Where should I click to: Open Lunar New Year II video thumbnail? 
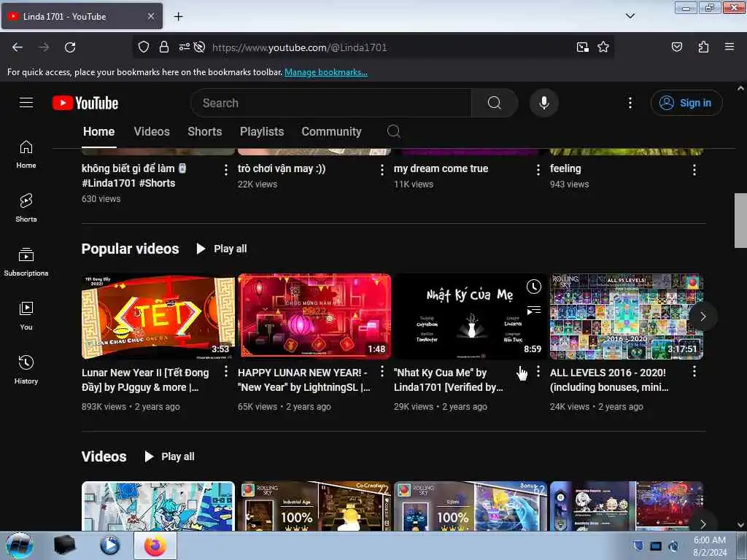pyautogui.click(x=158, y=316)
